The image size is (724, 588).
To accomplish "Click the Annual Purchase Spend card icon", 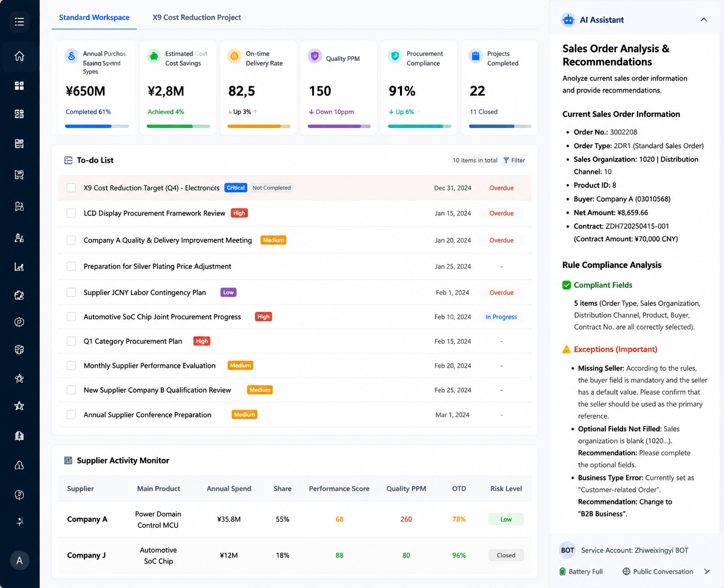I will pyautogui.click(x=72, y=56).
